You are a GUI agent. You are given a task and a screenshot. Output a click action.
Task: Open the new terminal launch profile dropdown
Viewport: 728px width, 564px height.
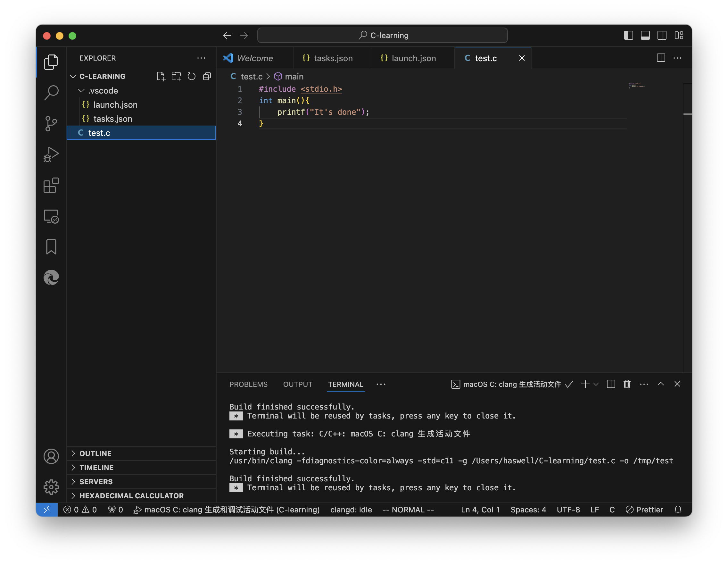coord(596,384)
